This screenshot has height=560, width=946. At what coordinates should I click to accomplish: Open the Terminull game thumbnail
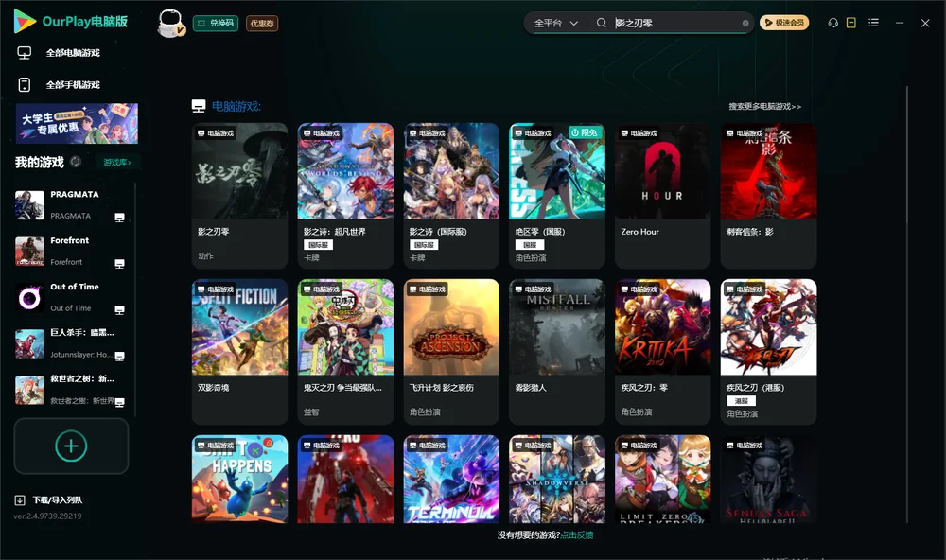coord(451,480)
